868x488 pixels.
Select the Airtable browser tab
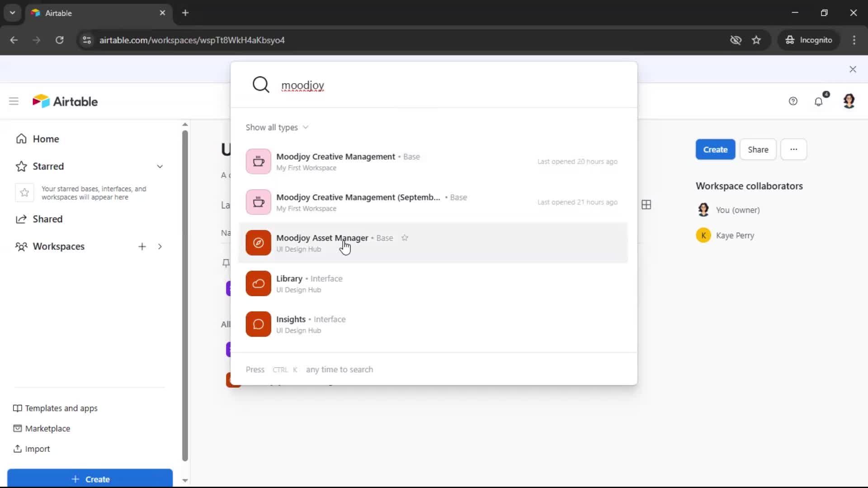tap(99, 13)
